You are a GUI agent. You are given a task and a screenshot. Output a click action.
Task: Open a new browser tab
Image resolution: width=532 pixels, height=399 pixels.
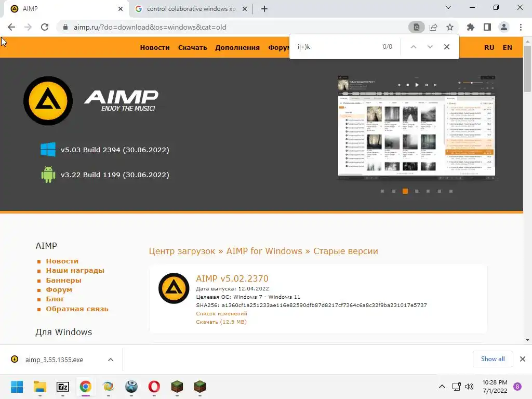pyautogui.click(x=264, y=9)
